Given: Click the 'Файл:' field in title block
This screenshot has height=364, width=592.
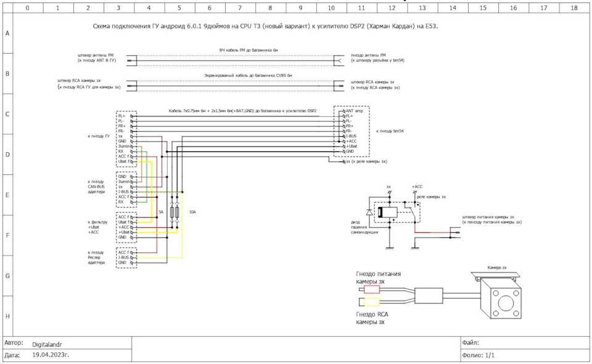Looking at the screenshot, I should pyautogui.click(x=471, y=343).
